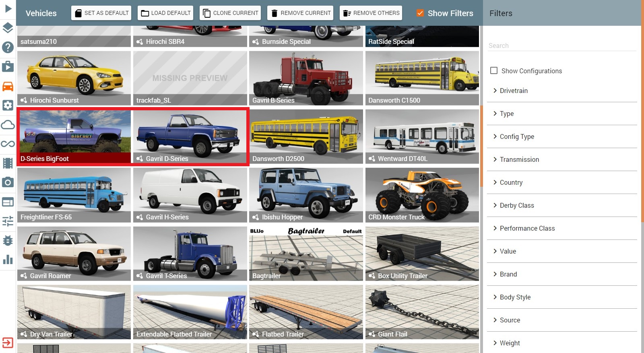The width and height of the screenshot is (644, 353).
Task: Choose the CRD Monster Truck tile
Action: tap(422, 195)
